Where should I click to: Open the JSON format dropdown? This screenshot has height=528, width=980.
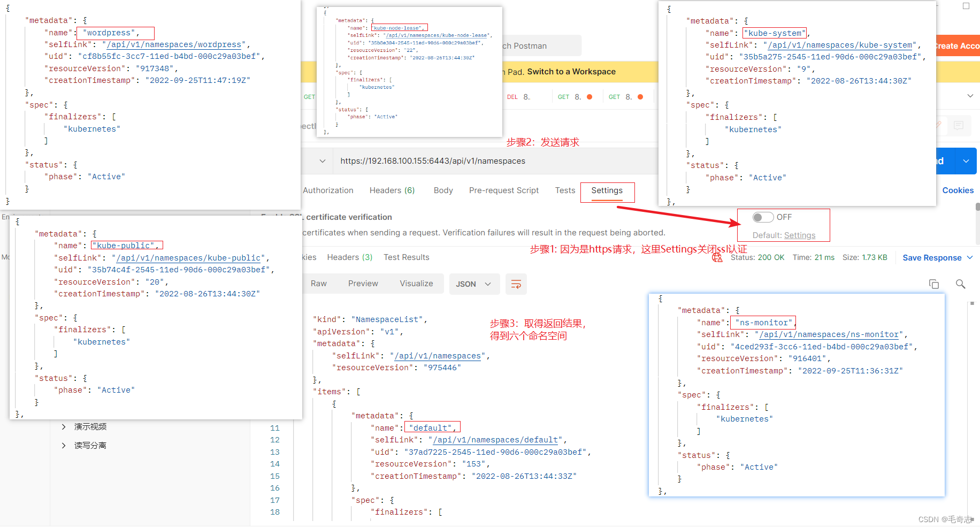[474, 284]
